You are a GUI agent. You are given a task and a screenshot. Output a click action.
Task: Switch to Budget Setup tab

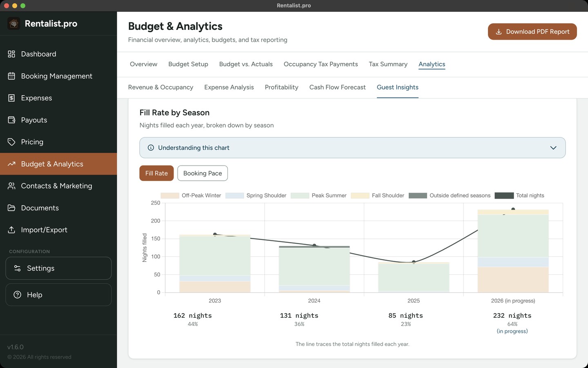click(x=188, y=64)
